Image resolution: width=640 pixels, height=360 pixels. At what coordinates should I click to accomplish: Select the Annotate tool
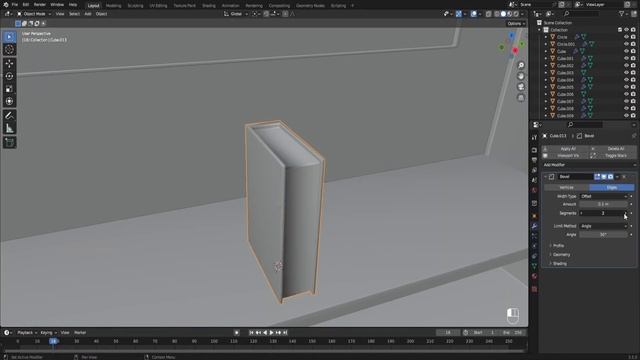9,116
